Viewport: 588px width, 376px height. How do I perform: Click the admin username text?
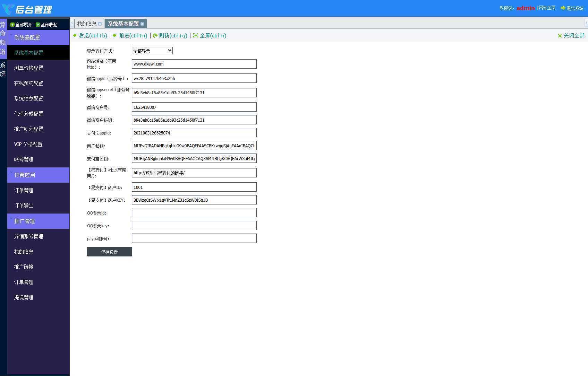tap(526, 8)
